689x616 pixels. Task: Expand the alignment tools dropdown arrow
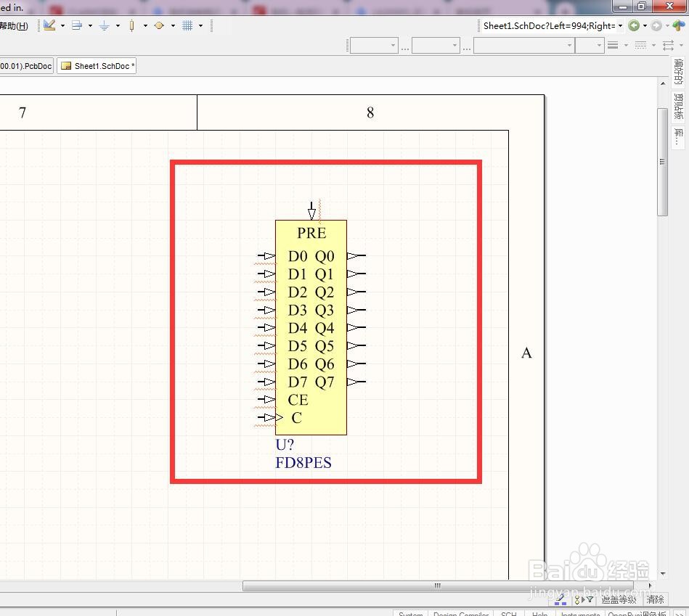(91, 26)
